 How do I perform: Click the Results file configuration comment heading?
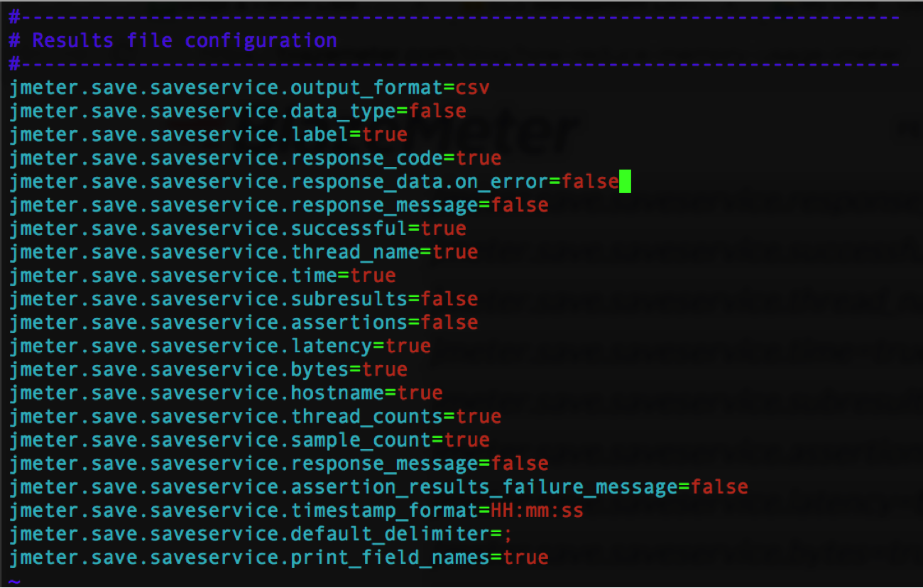[185, 40]
